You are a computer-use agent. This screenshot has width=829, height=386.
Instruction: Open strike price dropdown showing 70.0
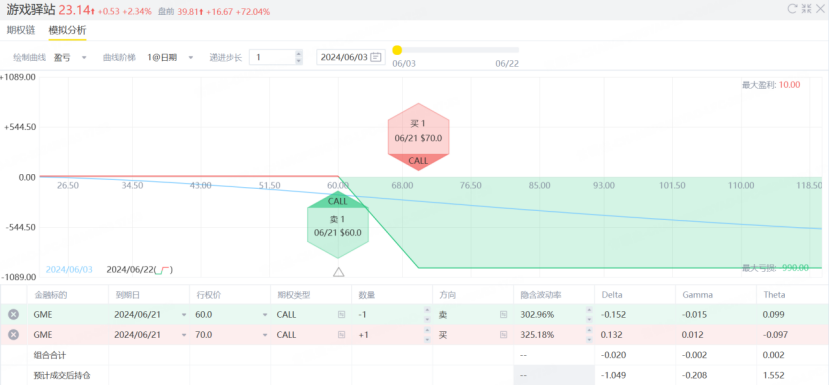click(x=265, y=335)
